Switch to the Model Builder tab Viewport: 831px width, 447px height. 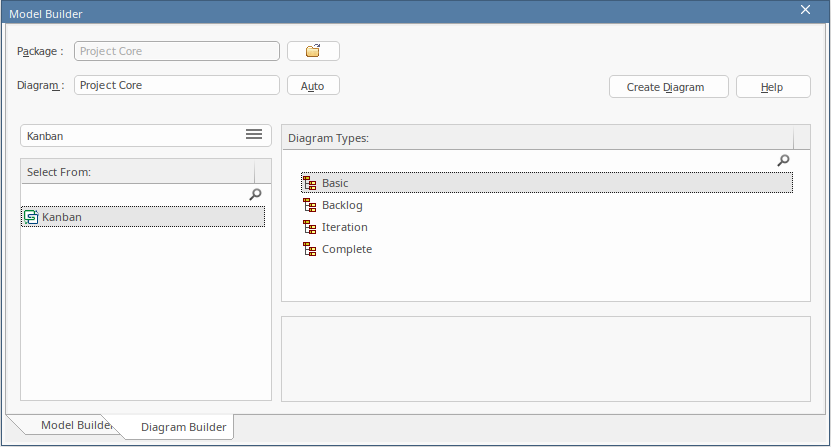pyautogui.click(x=67, y=426)
